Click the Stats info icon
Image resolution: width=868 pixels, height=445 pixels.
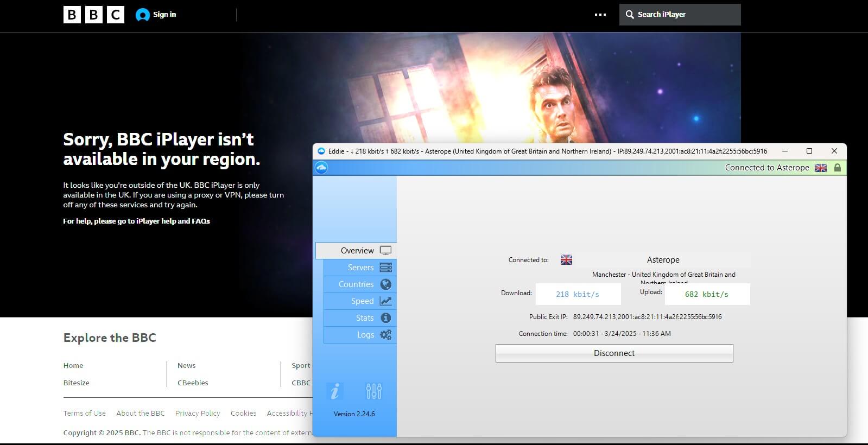pyautogui.click(x=386, y=318)
